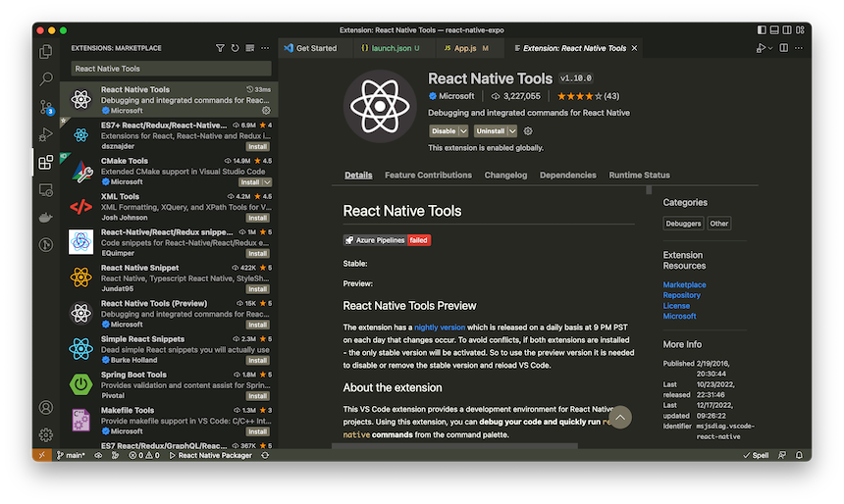Open the Docker view icon

click(46, 218)
